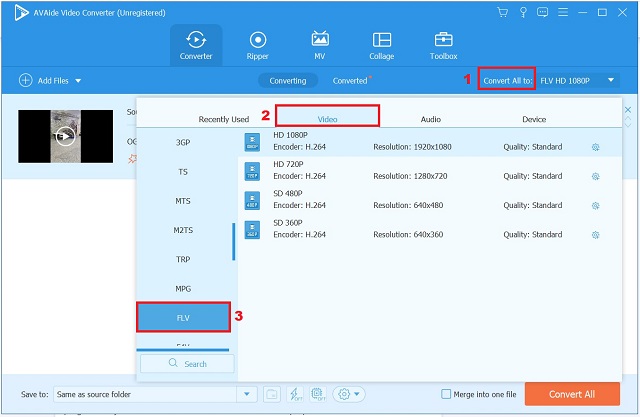640x417 pixels.
Task: Select the Device tab
Action: [x=534, y=119]
